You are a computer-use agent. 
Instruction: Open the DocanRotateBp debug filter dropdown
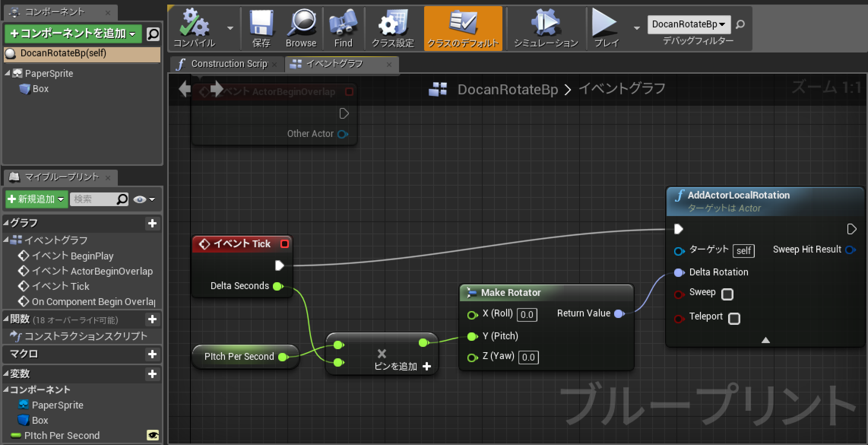[x=689, y=24]
